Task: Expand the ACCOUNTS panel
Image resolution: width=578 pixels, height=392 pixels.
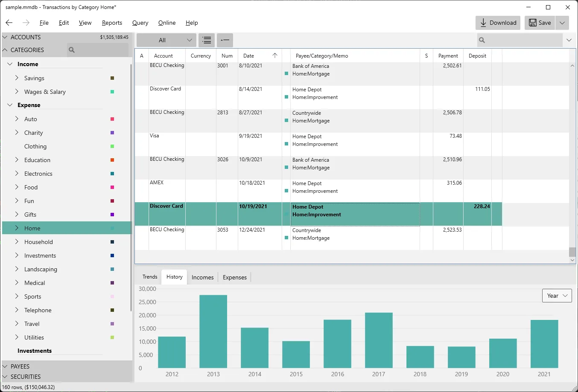Action: click(5, 37)
